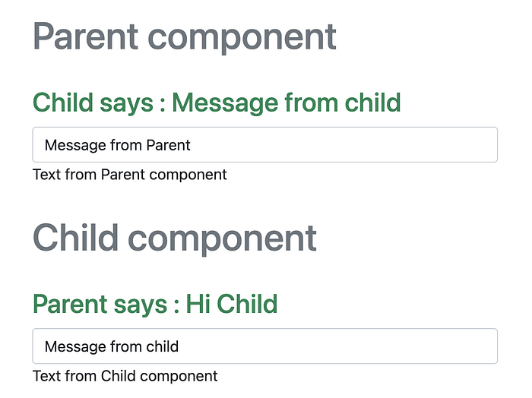Focus the Message from child text box
The height and width of the screenshot is (398, 532).
pos(264,346)
